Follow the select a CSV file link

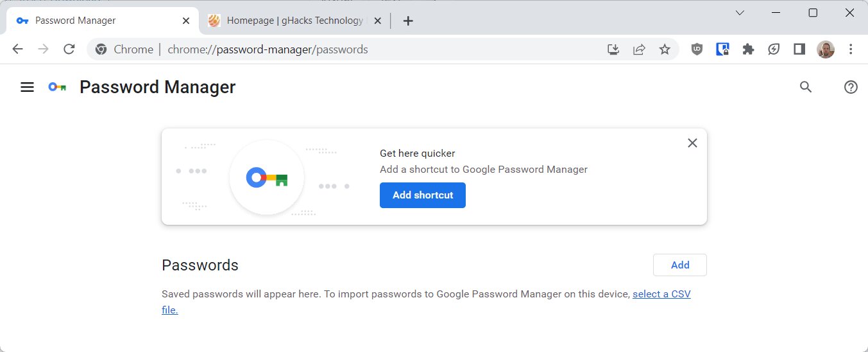426,302
